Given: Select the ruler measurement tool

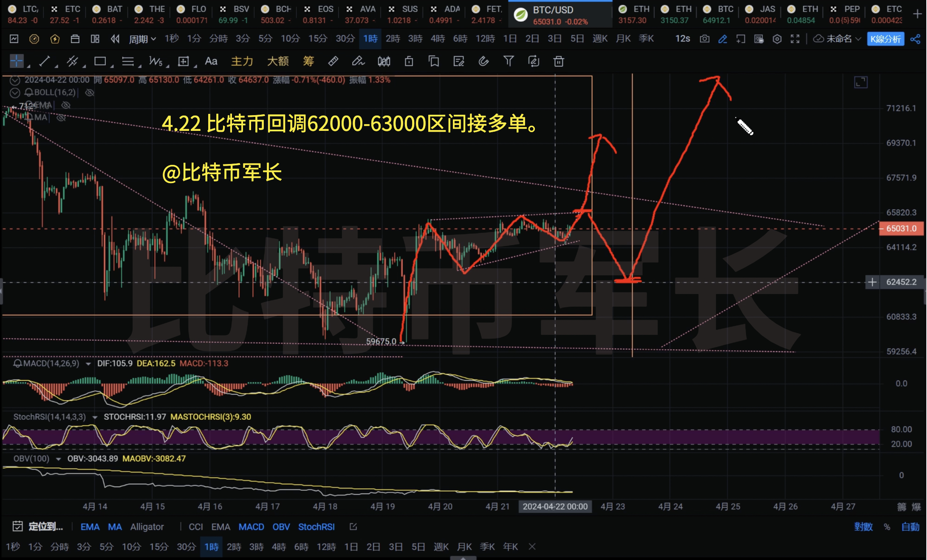Looking at the screenshot, I should tap(333, 62).
